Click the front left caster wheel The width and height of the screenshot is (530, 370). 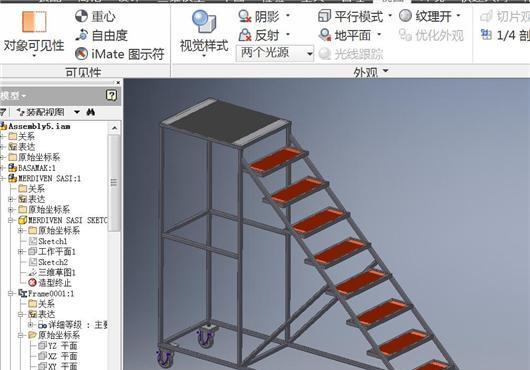(x=165, y=357)
